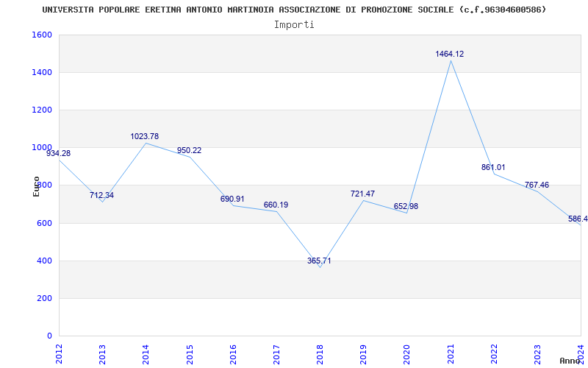
Task: Click the 600 y-axis tick label
Action: click(44, 223)
